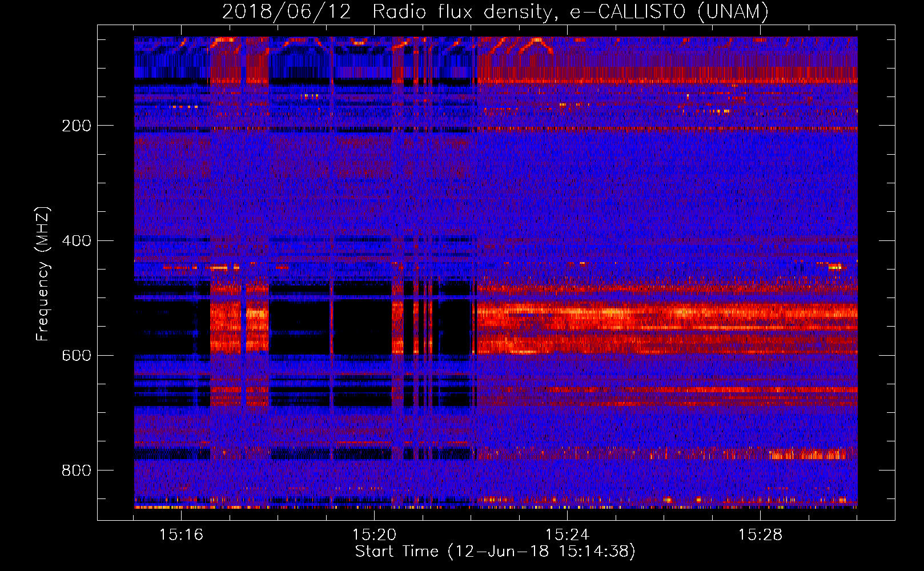
Task: Click the 200 frequency tick label
Action: tap(77, 126)
